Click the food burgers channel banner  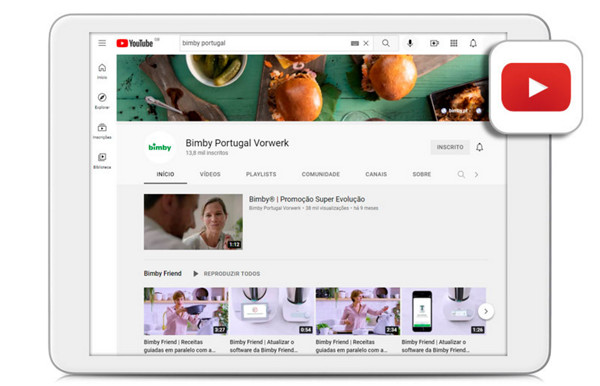pos(302,88)
